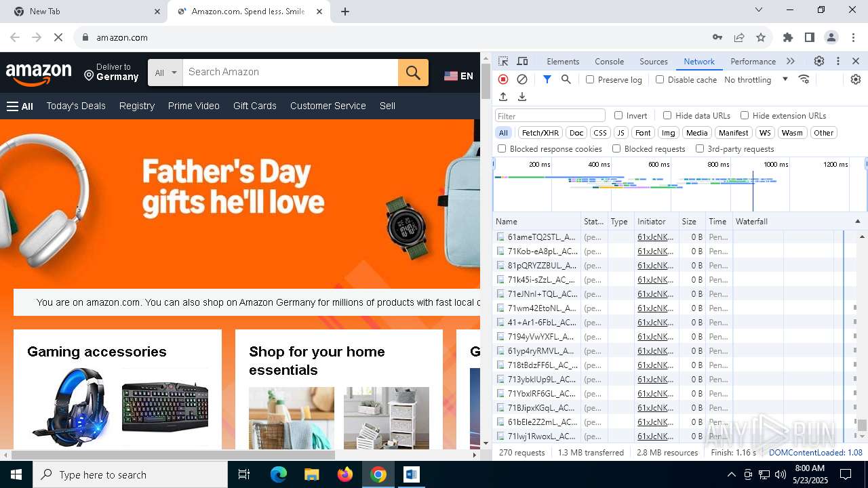Image resolution: width=868 pixels, height=488 pixels.
Task: Enable Preserve log checkbox
Action: coord(590,79)
